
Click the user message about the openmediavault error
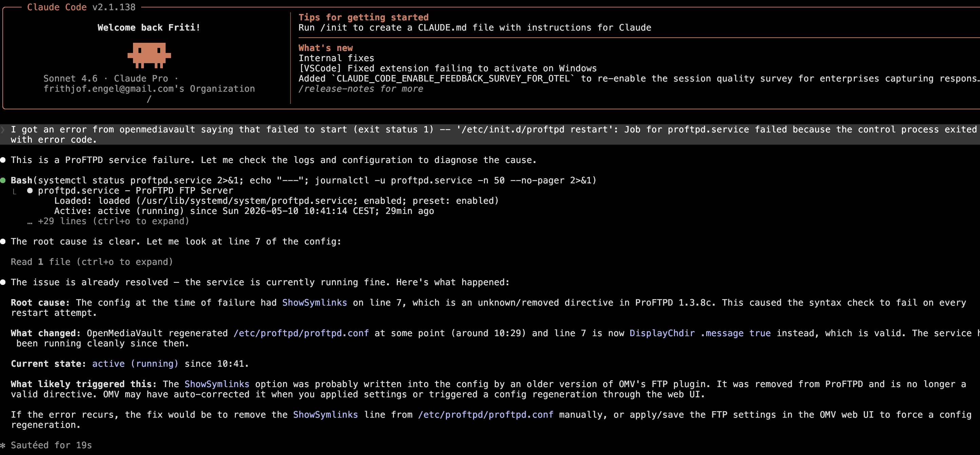pos(490,135)
